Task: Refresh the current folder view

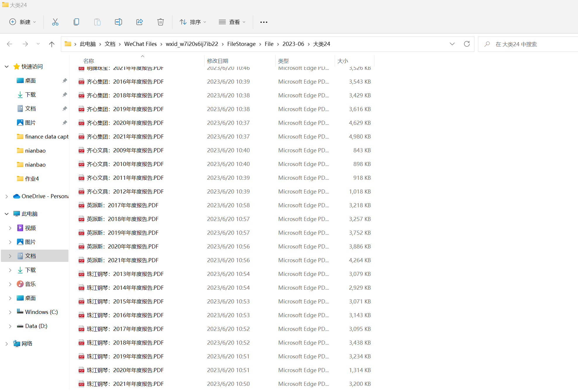Action: point(467,44)
